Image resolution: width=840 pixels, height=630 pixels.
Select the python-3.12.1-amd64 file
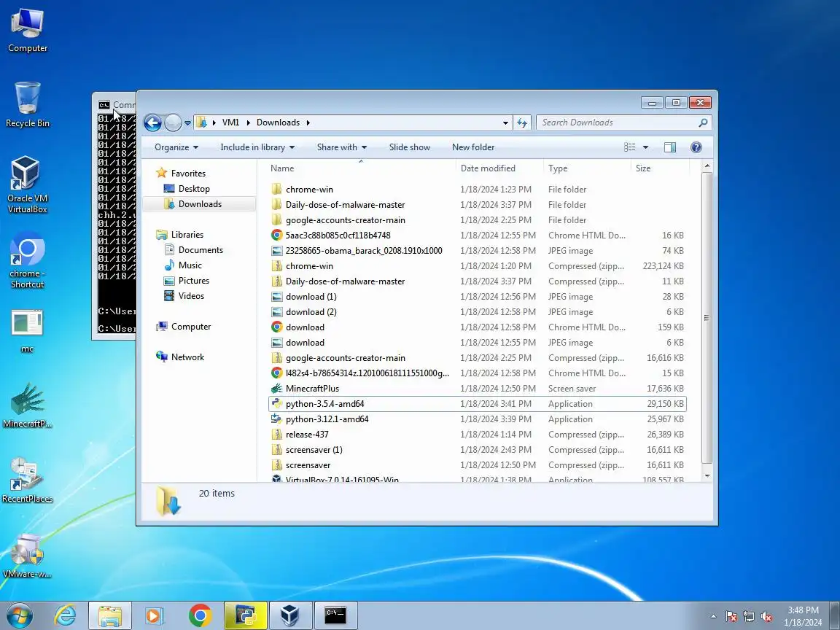tap(477, 419)
